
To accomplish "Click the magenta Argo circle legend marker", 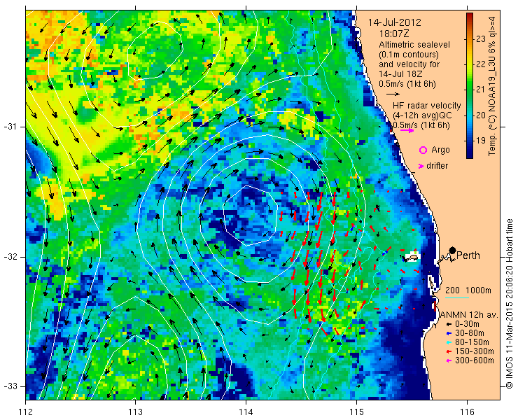I will coord(423,150).
